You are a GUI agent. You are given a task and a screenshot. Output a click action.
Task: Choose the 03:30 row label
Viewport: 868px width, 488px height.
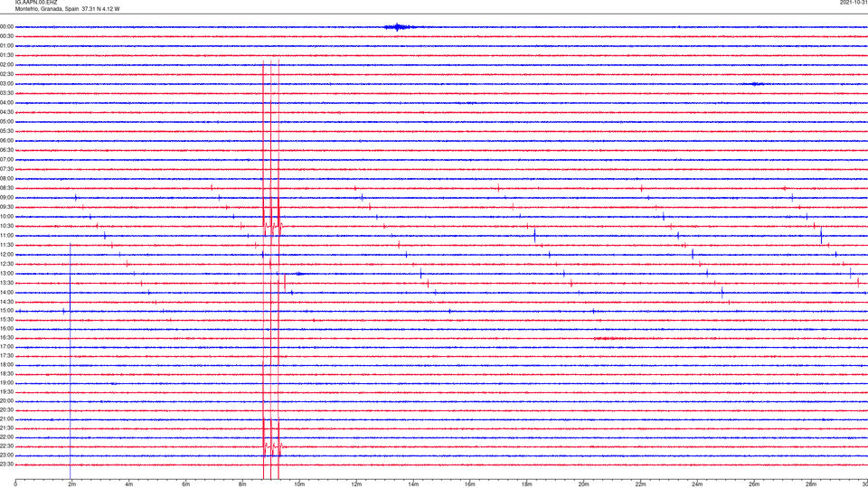coord(6,93)
